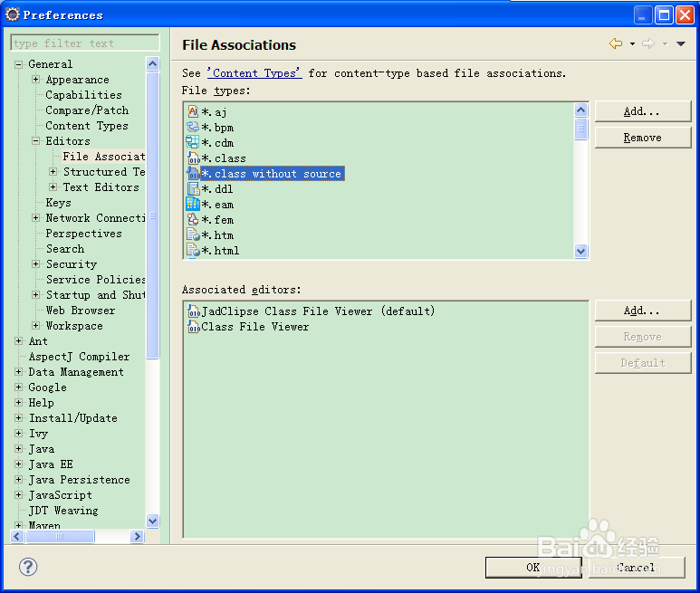Select Content Types in the tree
The width and height of the screenshot is (700, 593).
click(x=87, y=126)
